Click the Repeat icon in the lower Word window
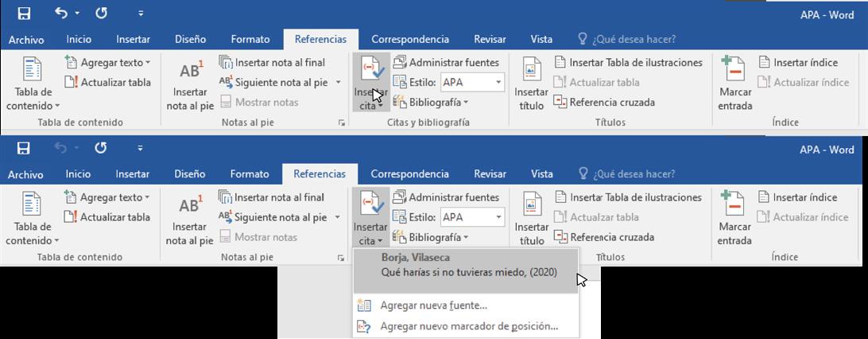Viewport: 868px width, 339px height. [101, 149]
